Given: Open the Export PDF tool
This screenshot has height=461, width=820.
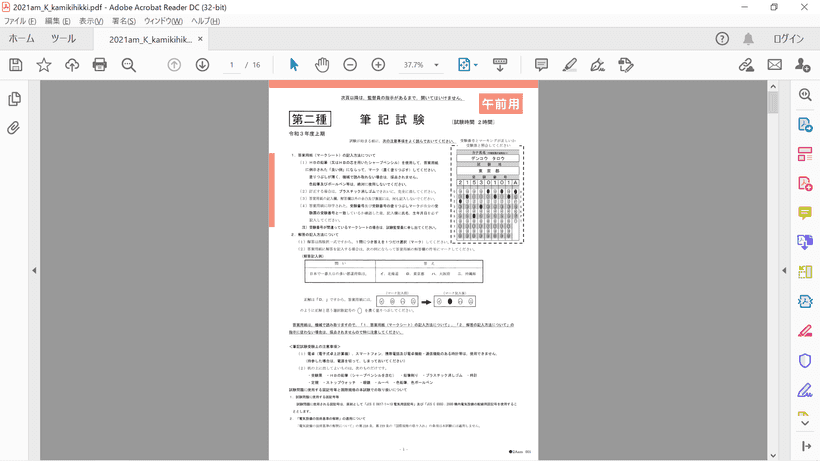Looking at the screenshot, I should click(805, 124).
